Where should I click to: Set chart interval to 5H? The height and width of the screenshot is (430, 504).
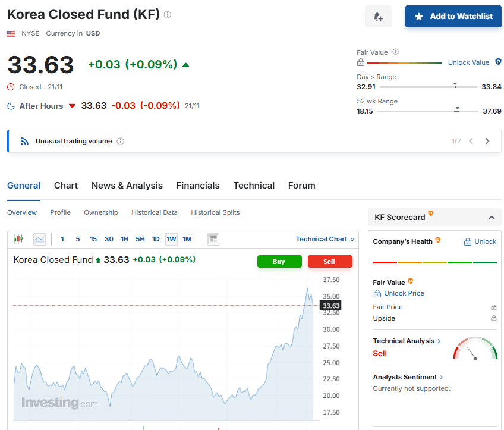pos(140,239)
